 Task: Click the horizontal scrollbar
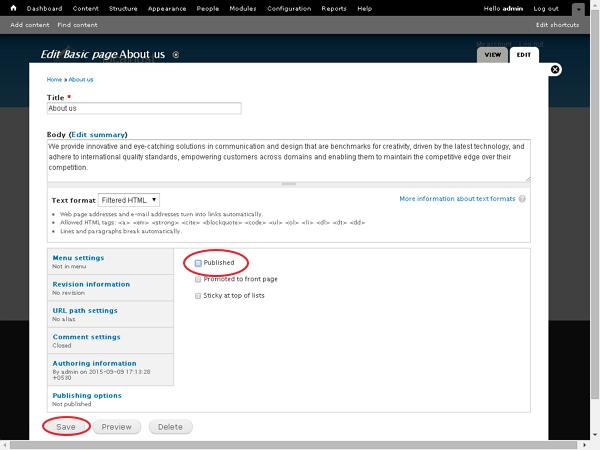(x=294, y=445)
